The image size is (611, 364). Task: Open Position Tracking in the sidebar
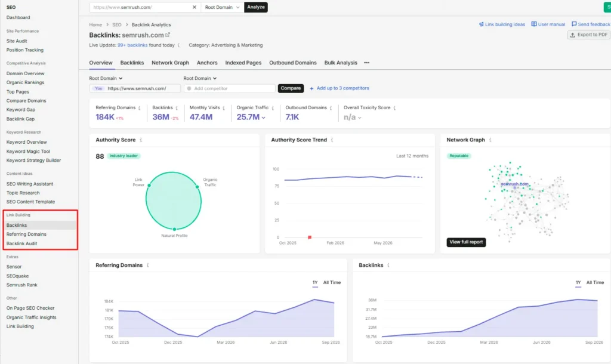click(25, 50)
